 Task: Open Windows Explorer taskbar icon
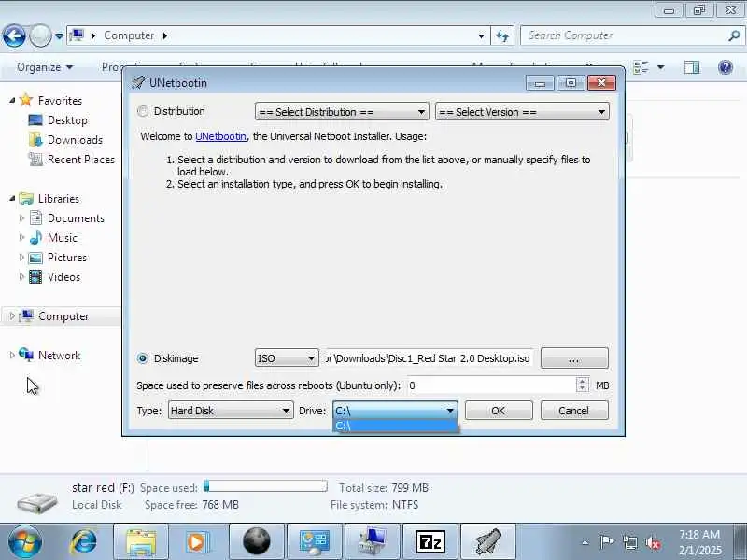[141, 541]
